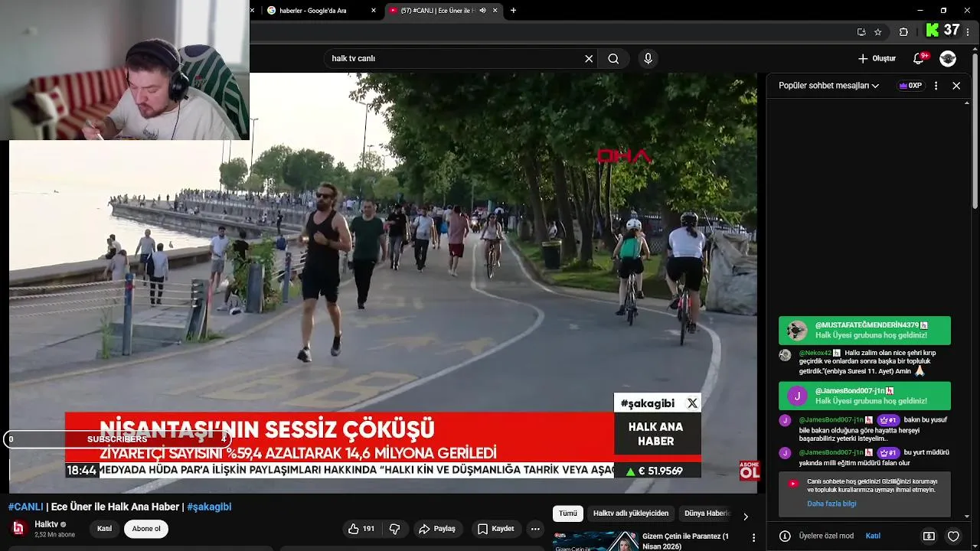980x551 pixels.
Task: Close the live chat panel
Action: [x=956, y=86]
